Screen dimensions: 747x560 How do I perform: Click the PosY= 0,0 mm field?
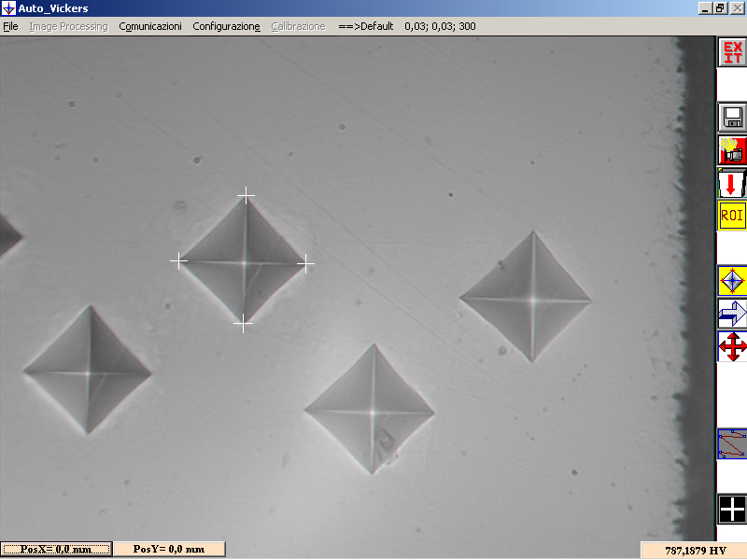169,549
